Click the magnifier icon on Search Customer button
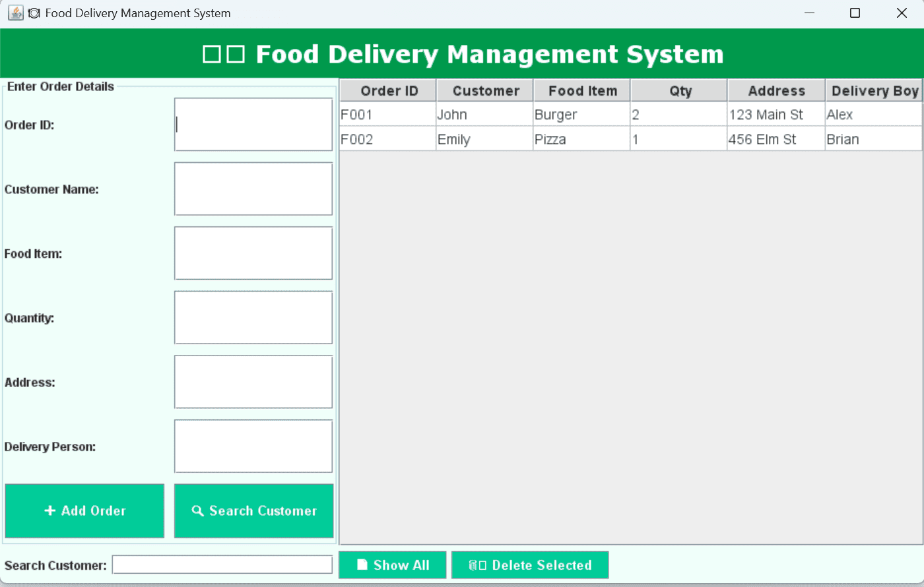The height and width of the screenshot is (587, 924). [196, 510]
